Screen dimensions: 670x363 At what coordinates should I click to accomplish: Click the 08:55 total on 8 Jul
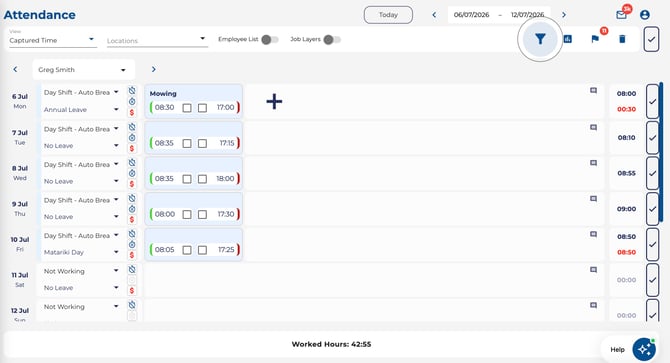pos(626,173)
